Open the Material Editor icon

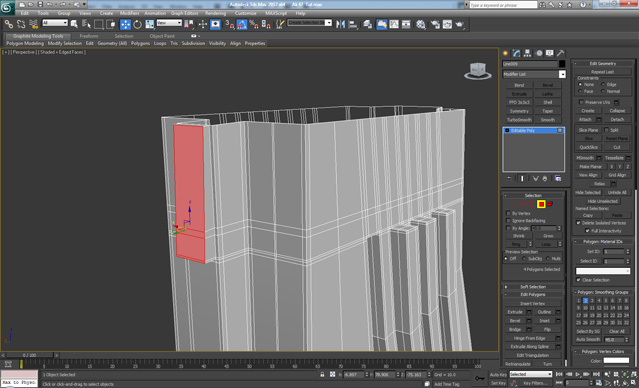(x=421, y=24)
